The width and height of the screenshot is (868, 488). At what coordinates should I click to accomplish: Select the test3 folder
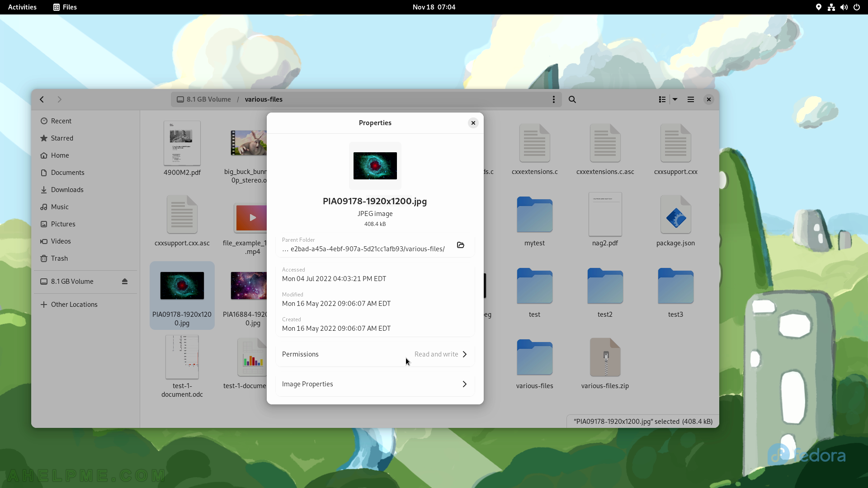(x=676, y=292)
